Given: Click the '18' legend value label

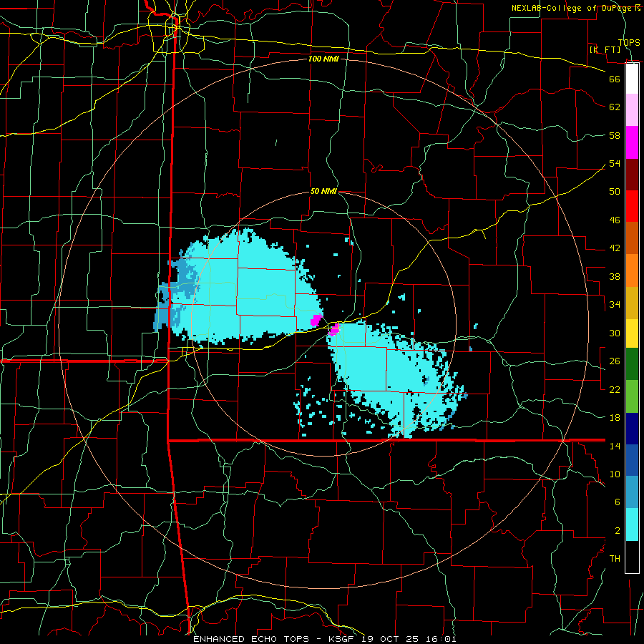Looking at the screenshot, I should (615, 418).
